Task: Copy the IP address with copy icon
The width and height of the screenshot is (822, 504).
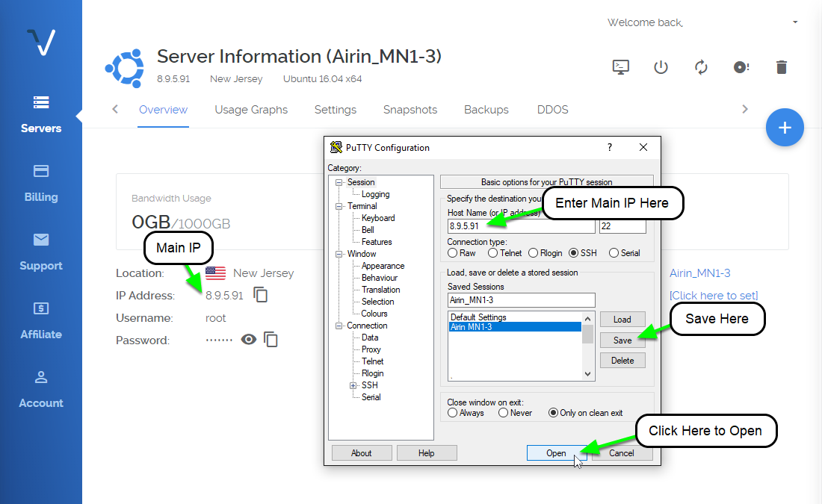Action: pyautogui.click(x=261, y=295)
